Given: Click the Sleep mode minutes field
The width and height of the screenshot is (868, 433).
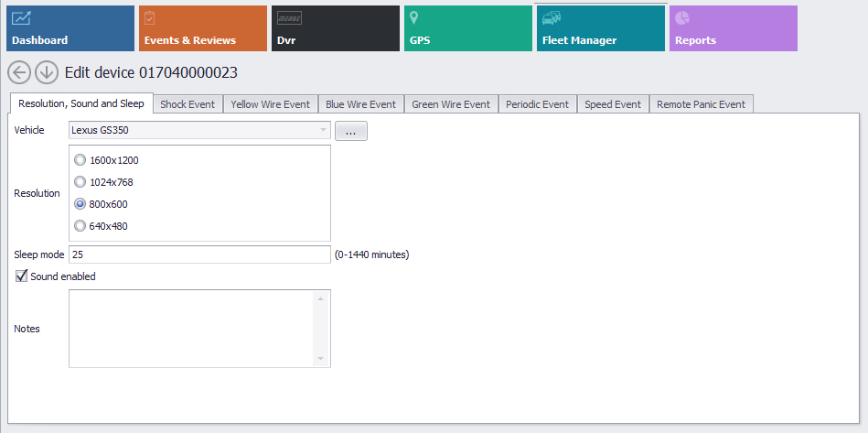Looking at the screenshot, I should (x=198, y=254).
